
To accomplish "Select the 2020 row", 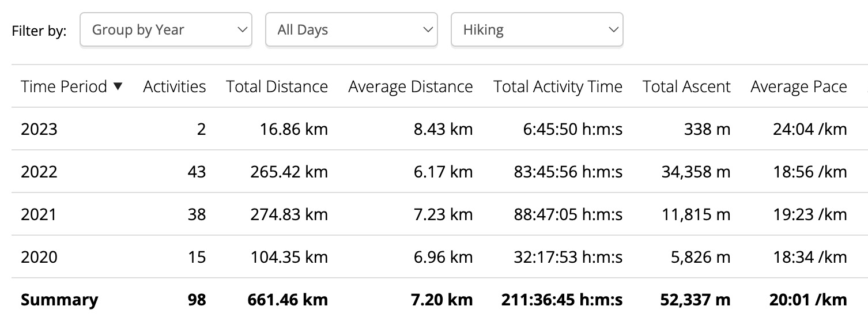I will [39, 257].
